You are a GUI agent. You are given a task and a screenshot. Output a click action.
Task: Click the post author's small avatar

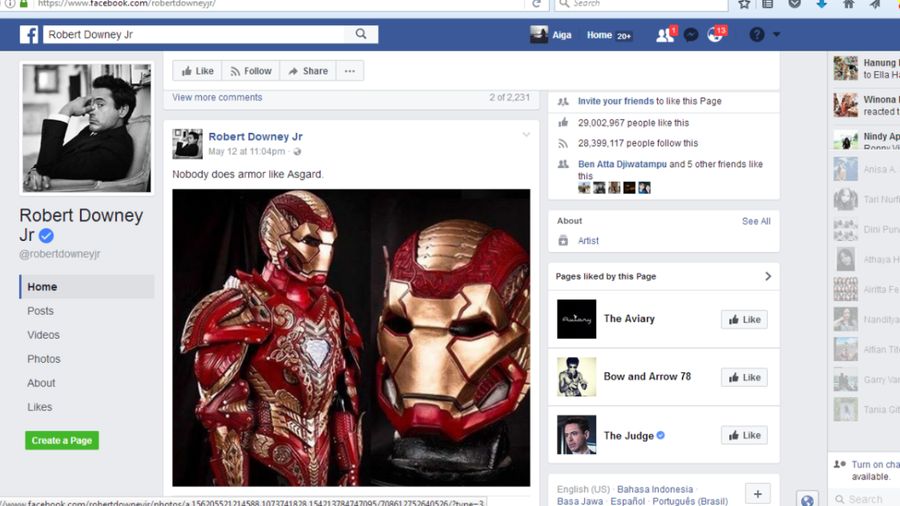187,144
